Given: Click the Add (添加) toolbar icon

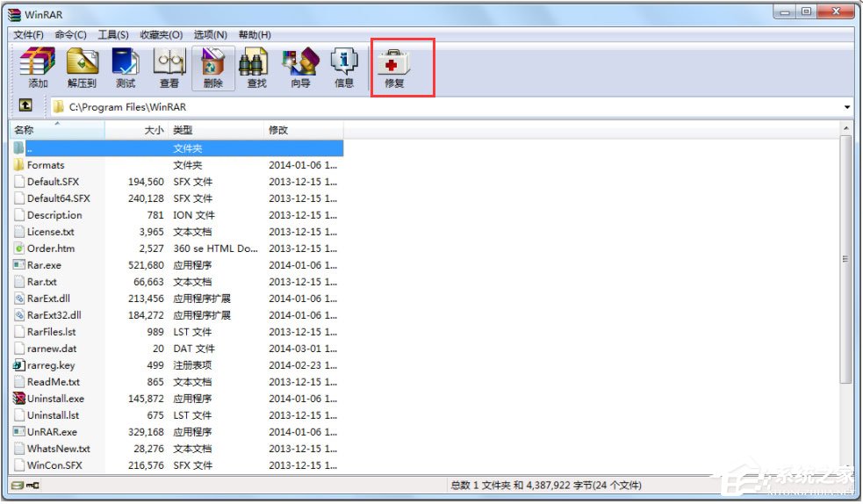Looking at the screenshot, I should pyautogui.click(x=38, y=61).
